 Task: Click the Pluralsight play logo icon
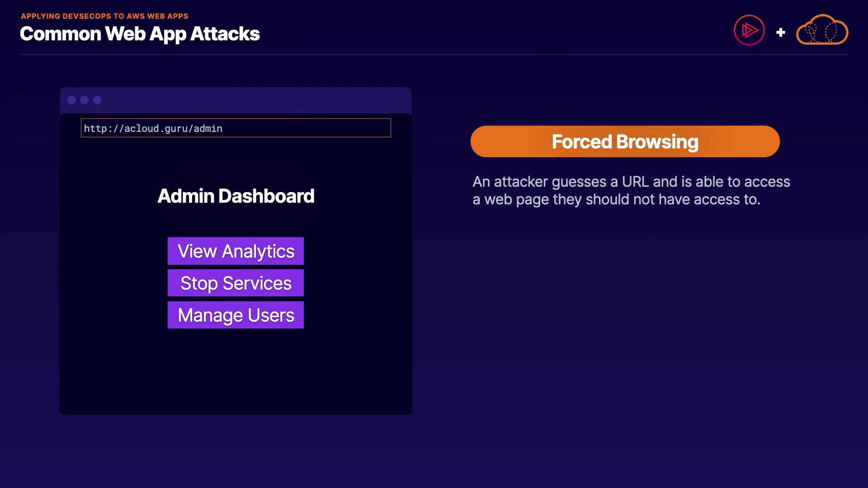pyautogui.click(x=749, y=30)
